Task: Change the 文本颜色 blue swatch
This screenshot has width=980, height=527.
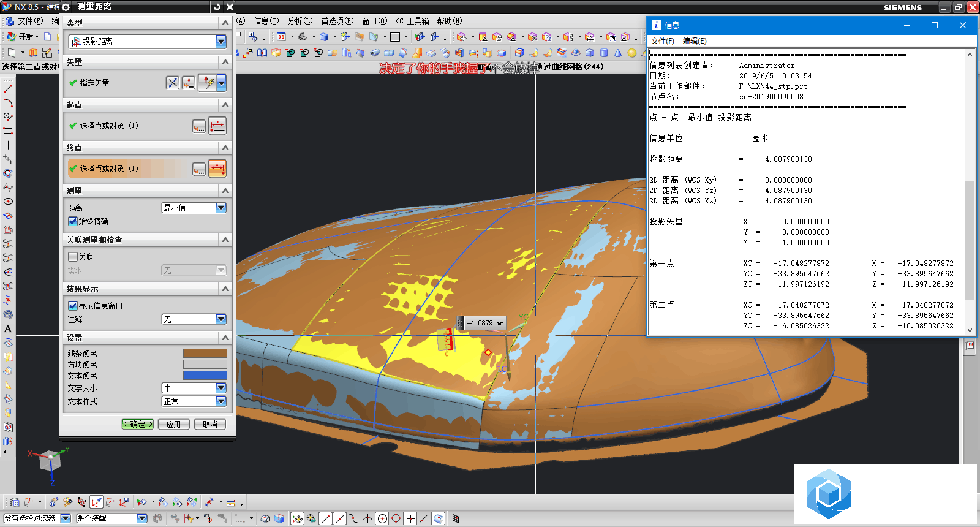Action: coord(205,375)
